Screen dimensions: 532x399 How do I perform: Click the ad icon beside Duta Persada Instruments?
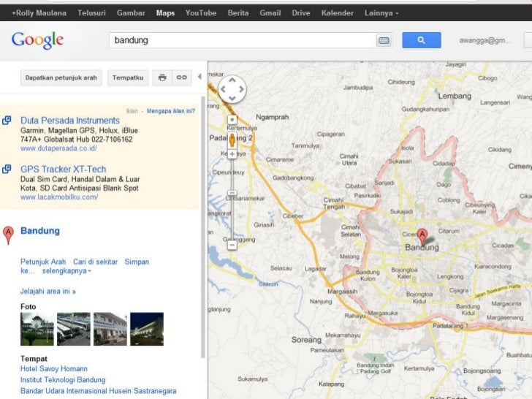7,120
